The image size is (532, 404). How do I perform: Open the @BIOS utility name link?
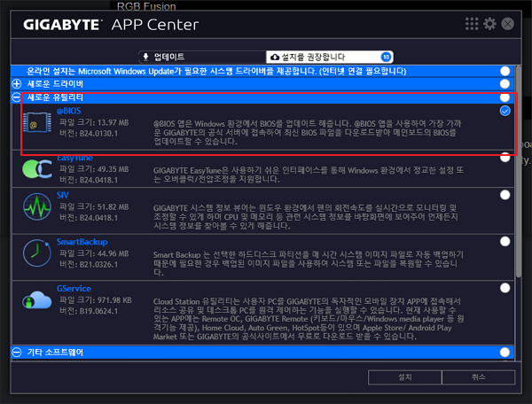[x=69, y=111]
